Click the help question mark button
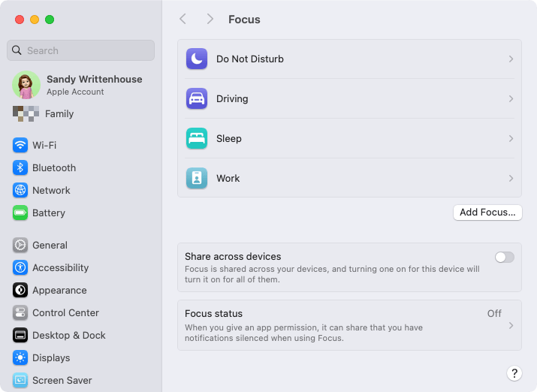The height and width of the screenshot is (392, 537). pyautogui.click(x=514, y=373)
